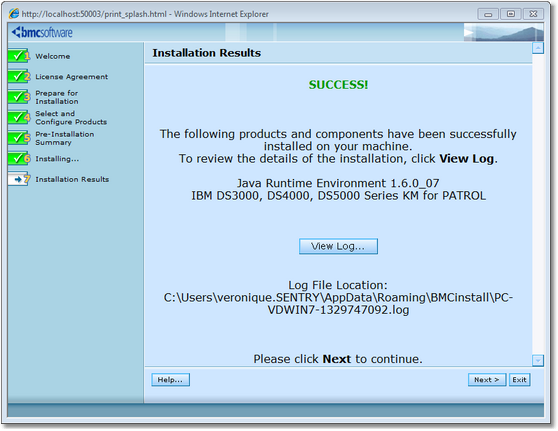The image size is (558, 431).
Task: Open the Help... button
Action: point(170,380)
